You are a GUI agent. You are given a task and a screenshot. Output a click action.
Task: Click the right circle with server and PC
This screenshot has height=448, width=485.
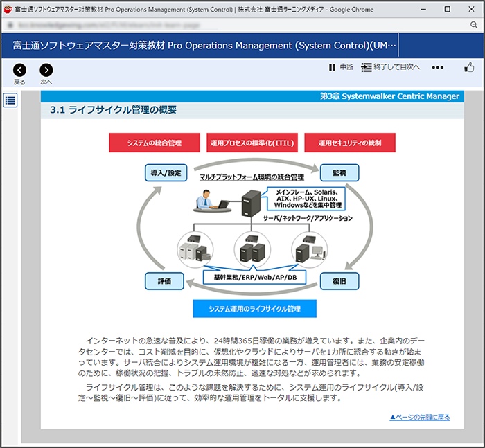click(310, 249)
